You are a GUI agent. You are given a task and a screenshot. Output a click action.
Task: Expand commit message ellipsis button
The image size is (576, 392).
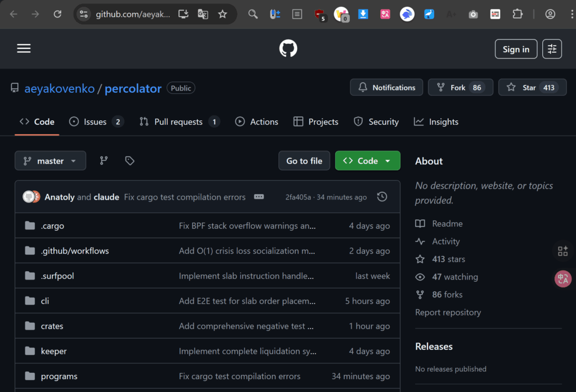pos(259,197)
